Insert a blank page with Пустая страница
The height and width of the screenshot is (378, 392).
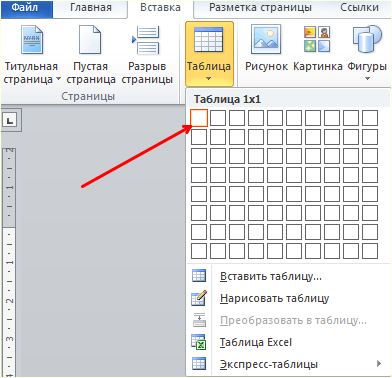point(90,55)
